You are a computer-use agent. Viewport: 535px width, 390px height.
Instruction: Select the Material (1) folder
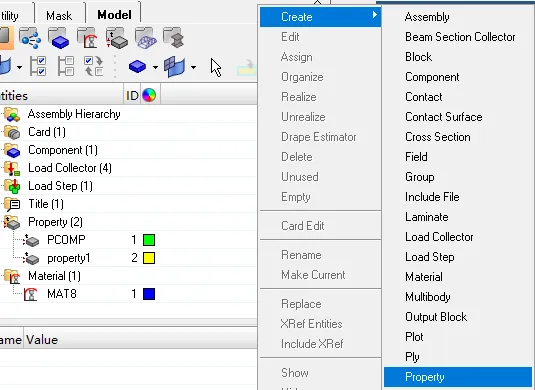coord(54,276)
